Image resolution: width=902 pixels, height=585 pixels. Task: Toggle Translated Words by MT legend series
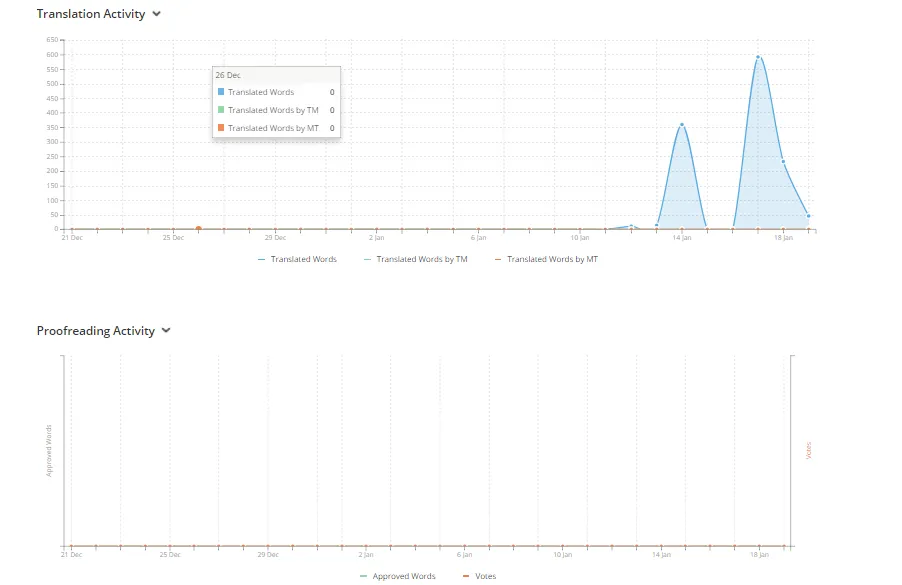(x=546, y=259)
